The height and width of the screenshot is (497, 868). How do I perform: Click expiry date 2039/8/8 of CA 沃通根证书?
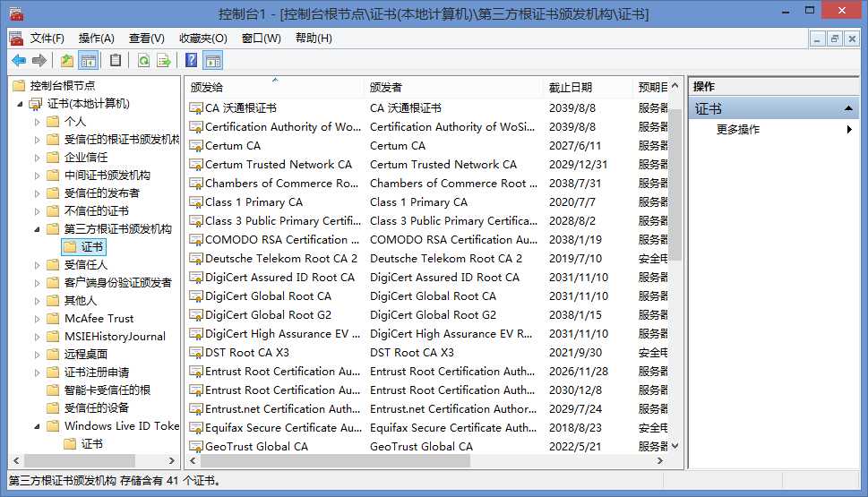pos(572,108)
